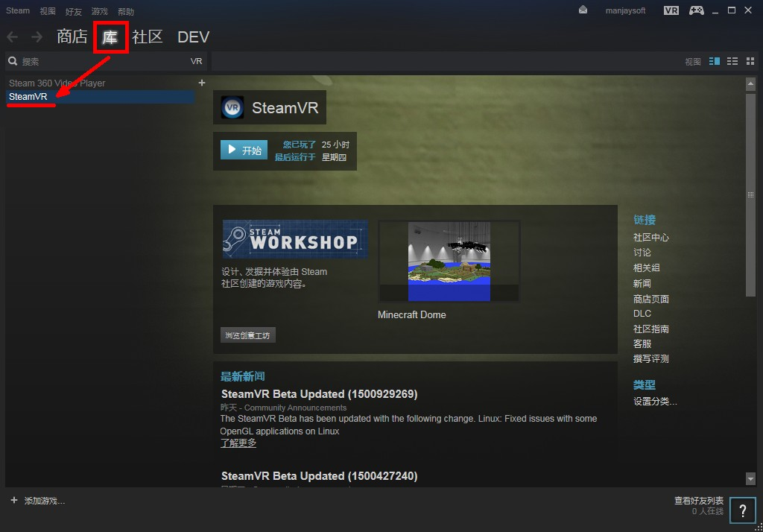Click the SteamVR round logo icon
Viewport: 763px width, 532px height.
pyautogui.click(x=232, y=107)
